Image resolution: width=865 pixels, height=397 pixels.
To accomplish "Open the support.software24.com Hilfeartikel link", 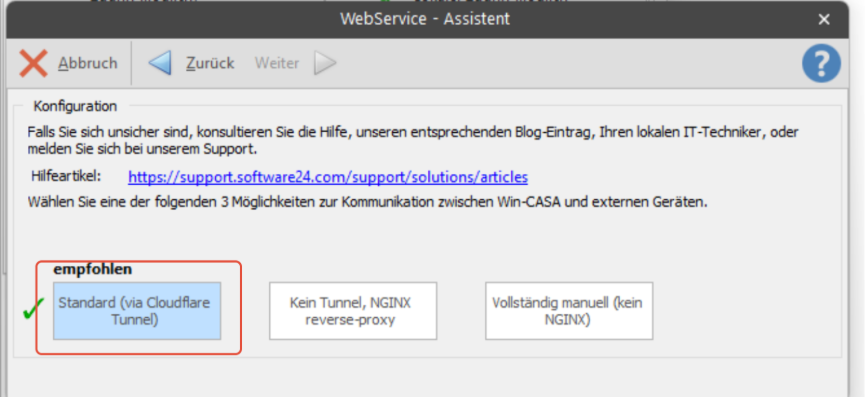I will point(328,177).
